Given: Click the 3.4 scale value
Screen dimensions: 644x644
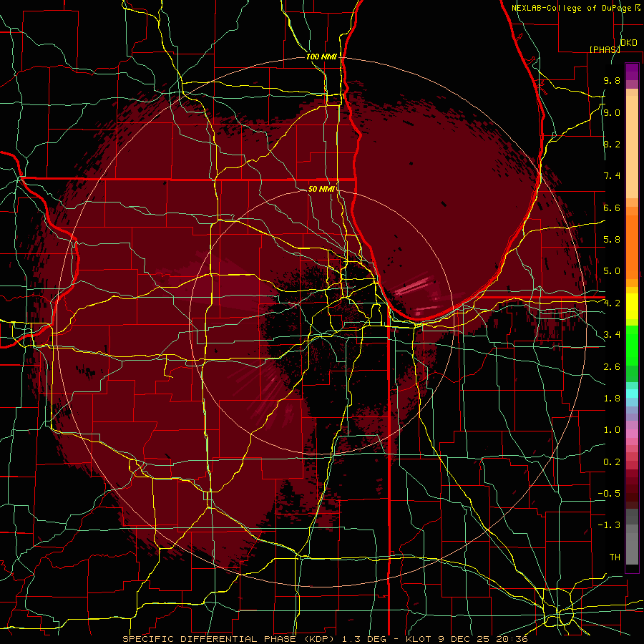Looking at the screenshot, I should pos(612,335).
